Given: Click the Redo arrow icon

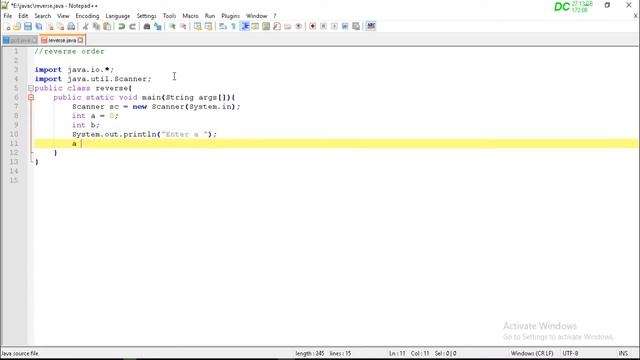Looking at the screenshot, I should point(132,27).
